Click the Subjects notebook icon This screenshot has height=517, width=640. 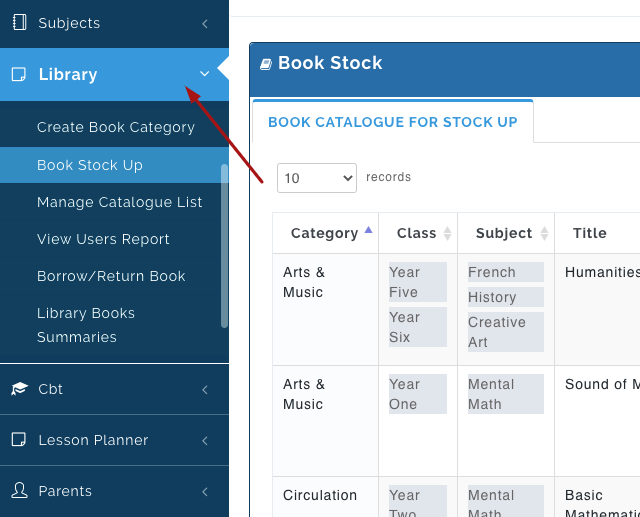pyautogui.click(x=19, y=22)
